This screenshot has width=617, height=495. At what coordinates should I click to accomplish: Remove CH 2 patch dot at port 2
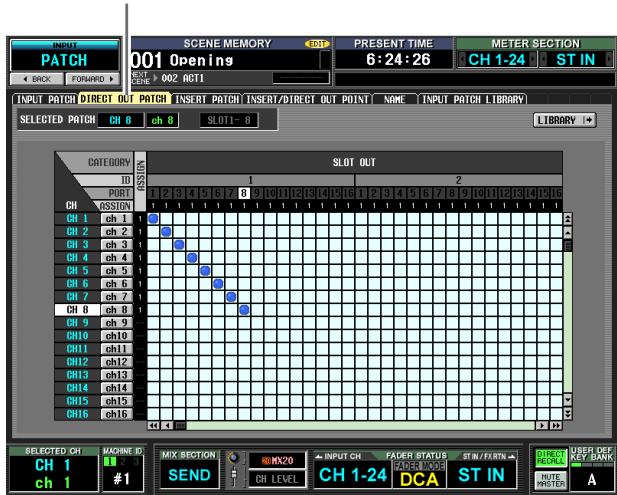166,232
